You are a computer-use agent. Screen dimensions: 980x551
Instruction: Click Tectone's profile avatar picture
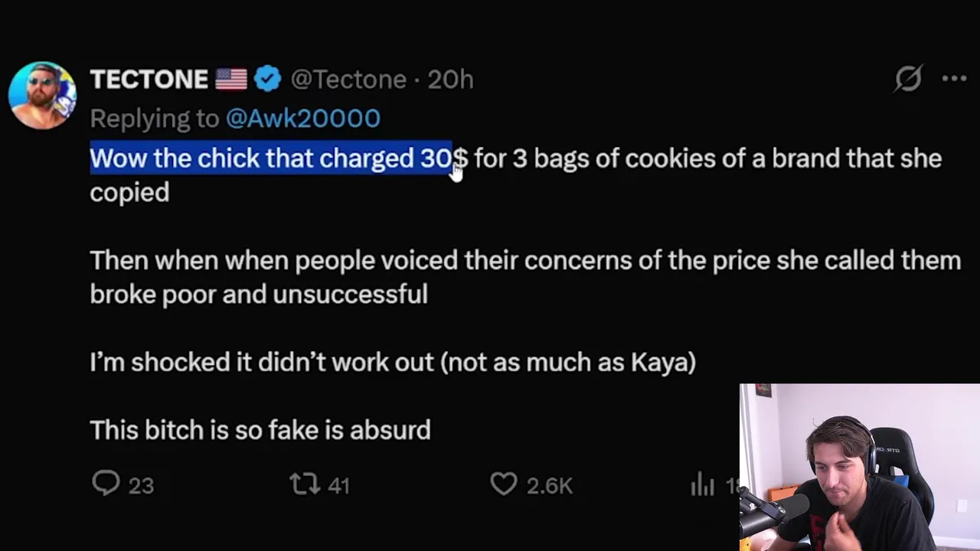42,95
